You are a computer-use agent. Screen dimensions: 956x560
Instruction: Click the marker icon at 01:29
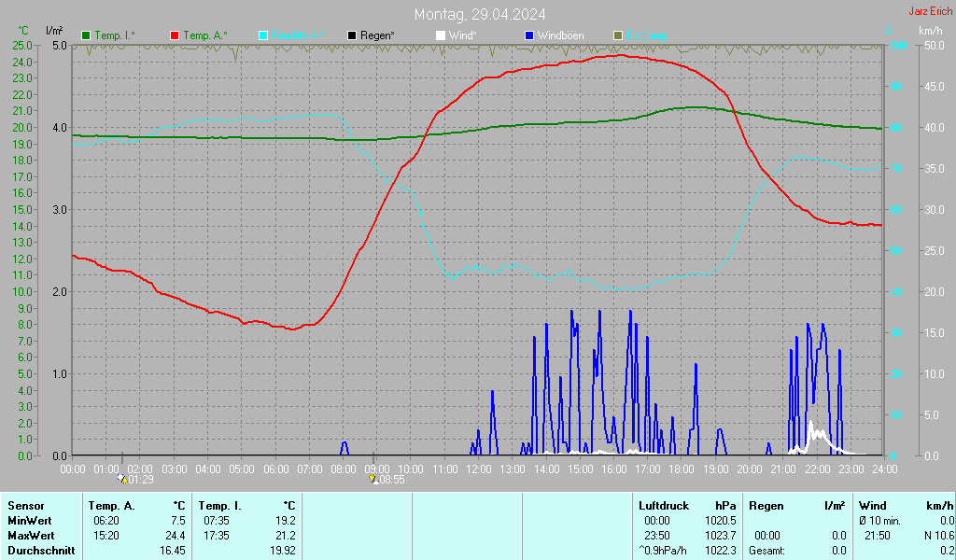(122, 479)
